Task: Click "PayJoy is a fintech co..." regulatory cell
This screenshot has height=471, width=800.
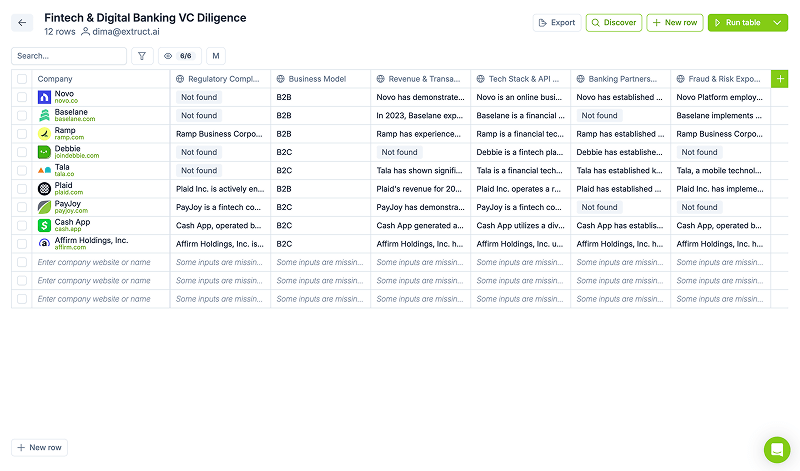Action: pyautogui.click(x=218, y=207)
